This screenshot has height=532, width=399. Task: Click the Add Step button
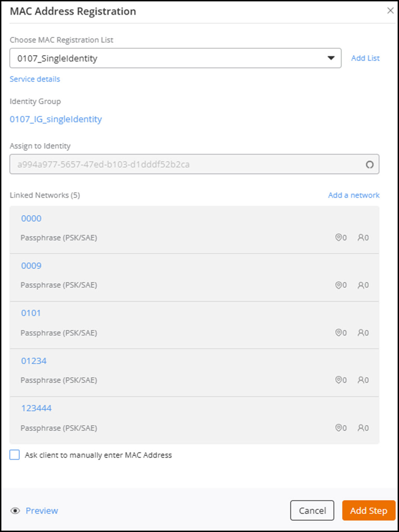[368, 510]
